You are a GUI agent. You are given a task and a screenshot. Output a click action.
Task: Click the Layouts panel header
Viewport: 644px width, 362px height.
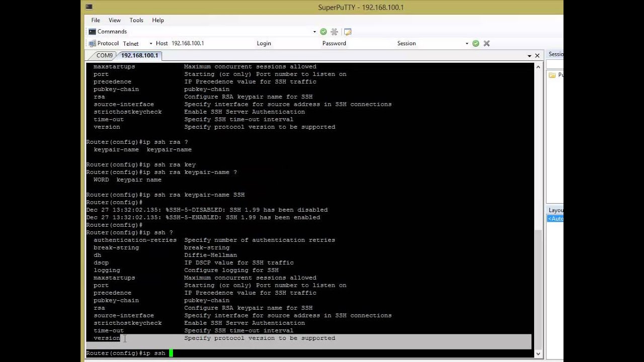click(x=555, y=210)
